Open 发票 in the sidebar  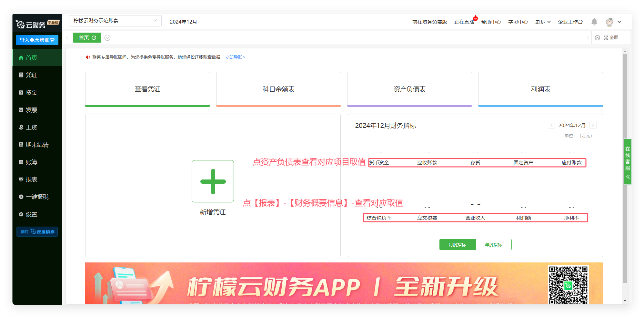(31, 110)
